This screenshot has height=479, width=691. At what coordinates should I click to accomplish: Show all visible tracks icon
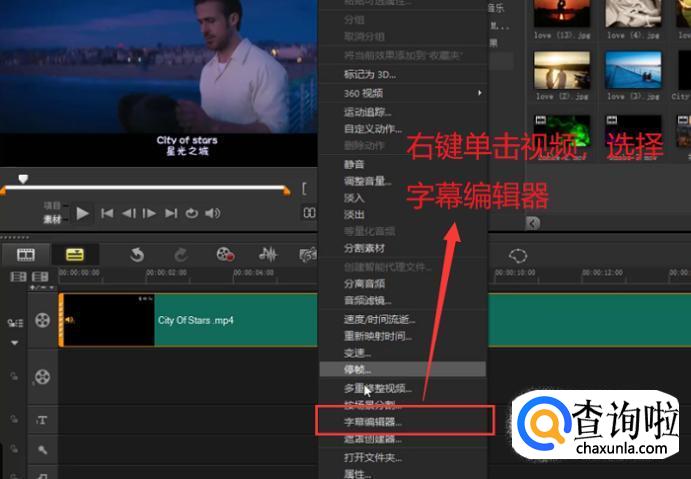[x=18, y=277]
